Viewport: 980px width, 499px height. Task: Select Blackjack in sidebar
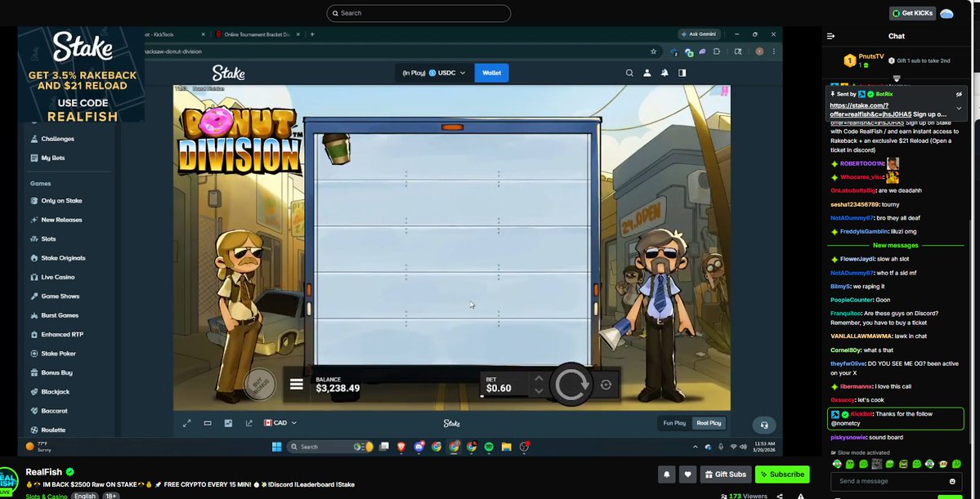pos(55,391)
